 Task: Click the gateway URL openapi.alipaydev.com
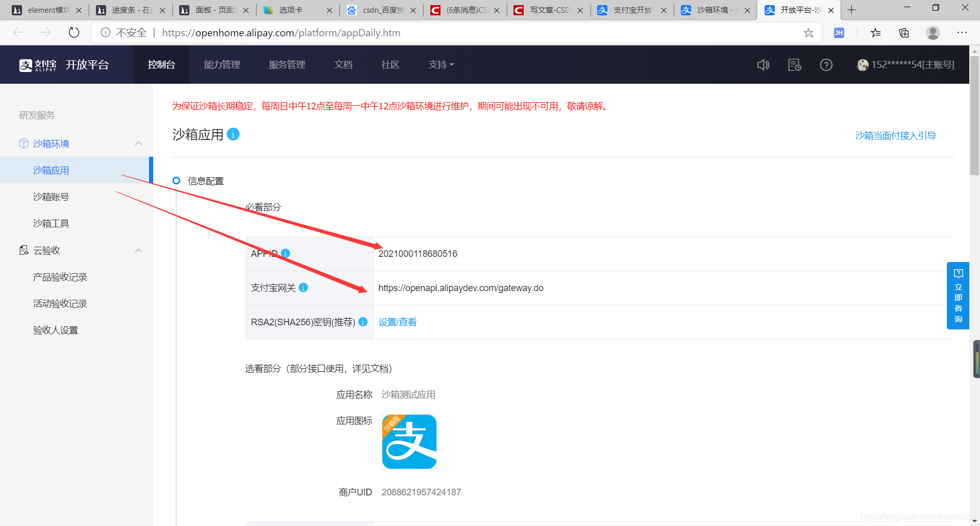pyautogui.click(x=461, y=288)
